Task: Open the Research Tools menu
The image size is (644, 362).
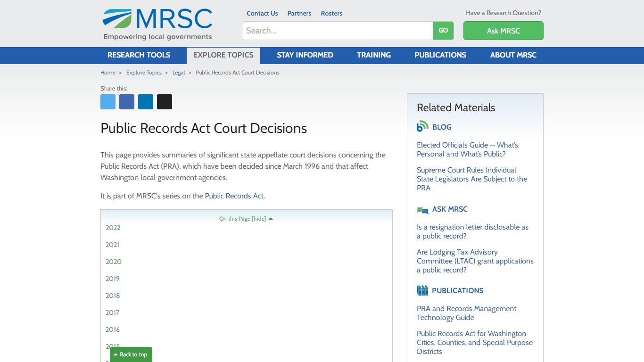Action: [139, 55]
